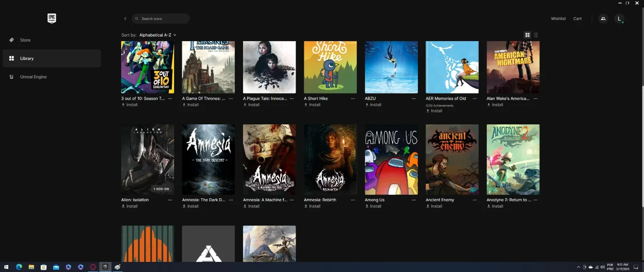
Task: Open options menu for Ancient Enemy
Action: 475,200
